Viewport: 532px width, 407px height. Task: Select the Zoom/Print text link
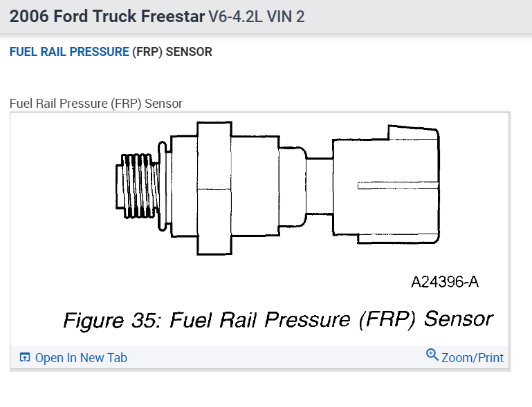[x=473, y=358]
